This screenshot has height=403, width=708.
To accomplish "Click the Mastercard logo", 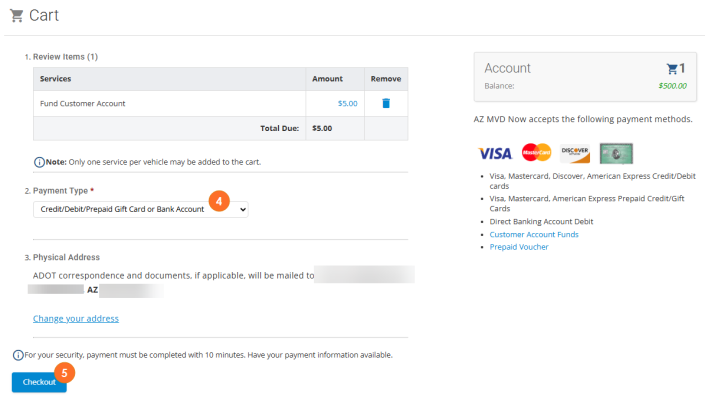I will point(536,153).
